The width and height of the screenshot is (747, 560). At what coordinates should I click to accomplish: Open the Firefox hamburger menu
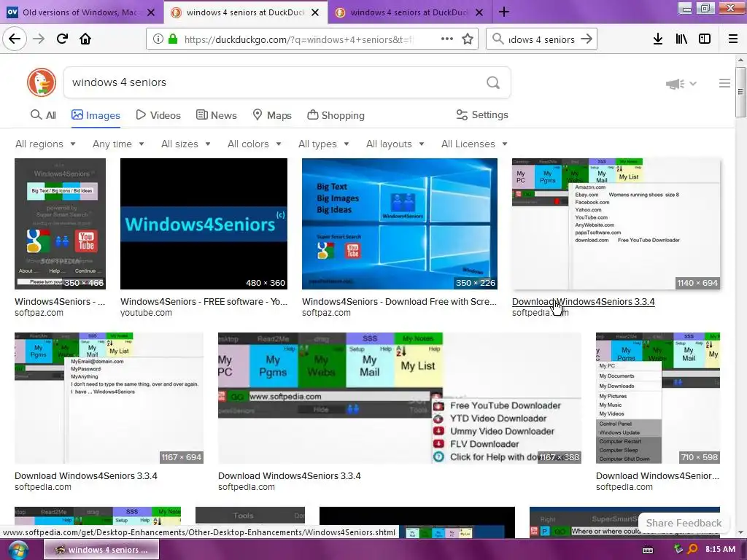pos(733,39)
